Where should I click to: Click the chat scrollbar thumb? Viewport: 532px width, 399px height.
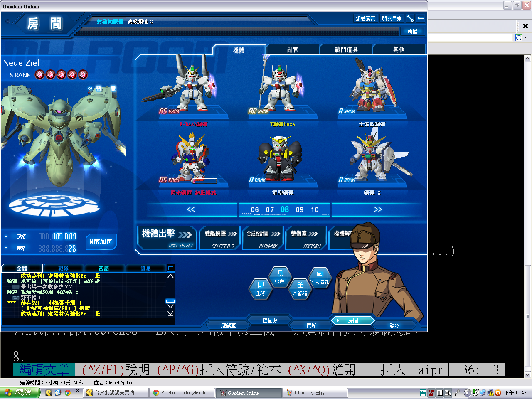(x=170, y=301)
